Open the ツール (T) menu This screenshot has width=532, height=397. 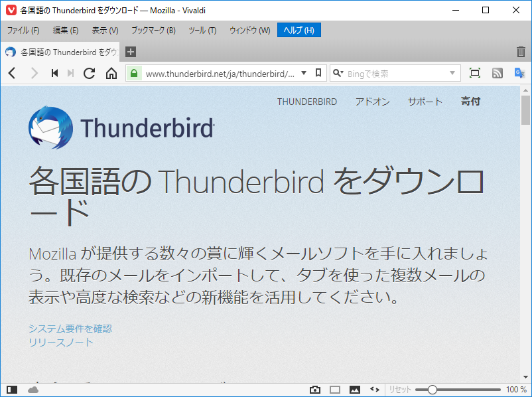(202, 31)
